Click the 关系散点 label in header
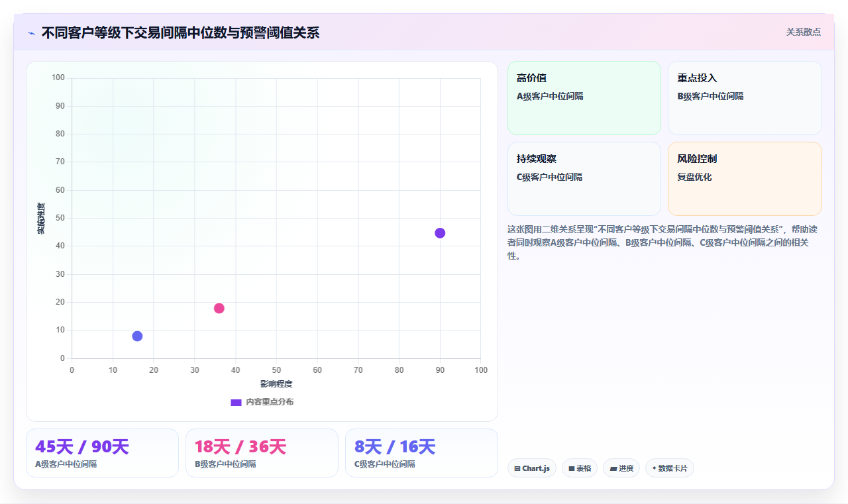 (x=803, y=32)
